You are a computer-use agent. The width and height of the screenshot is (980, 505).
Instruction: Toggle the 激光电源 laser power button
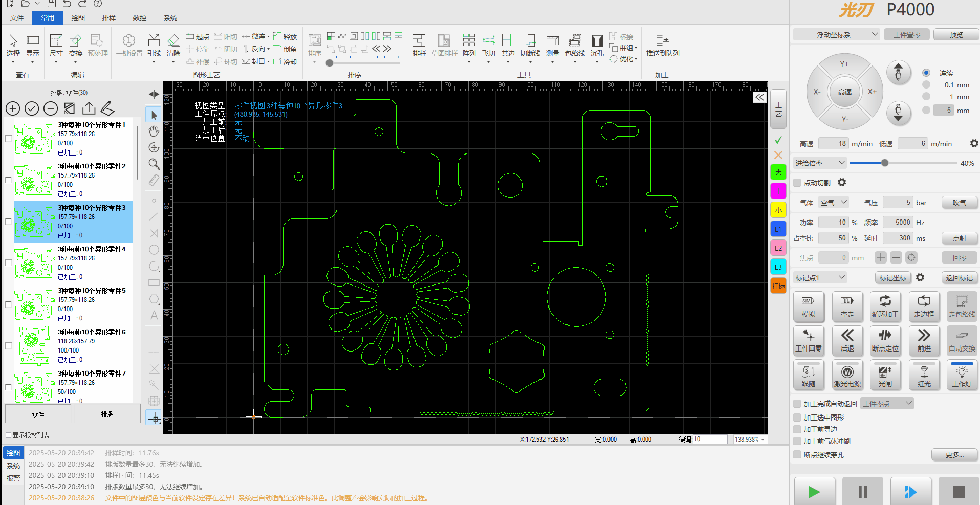click(x=847, y=376)
